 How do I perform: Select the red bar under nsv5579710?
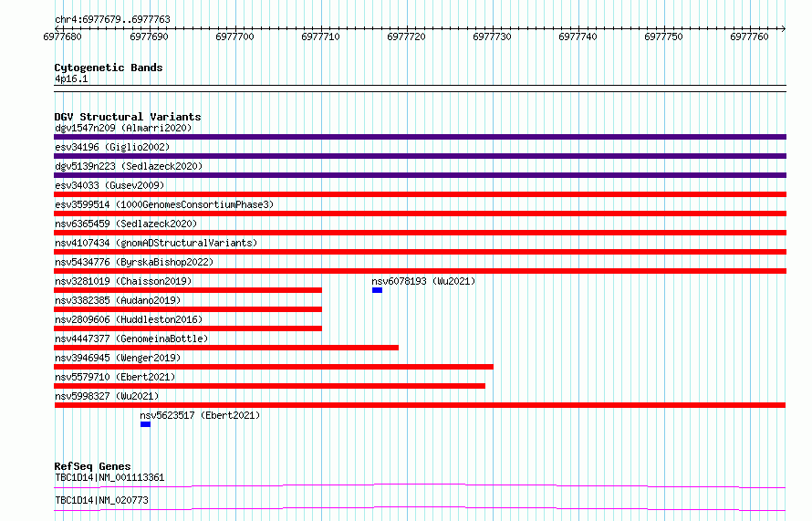click(270, 386)
